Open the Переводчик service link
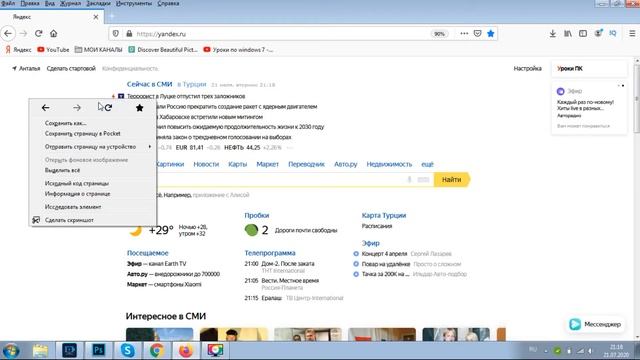Viewport: 640px width, 360px height. pos(307,164)
